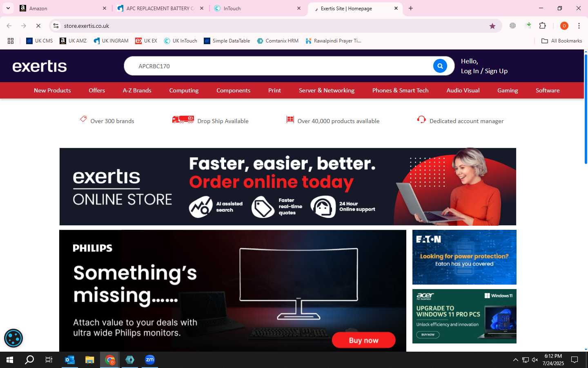Click browser forward arrow
This screenshot has width=588, height=368.
point(24,26)
